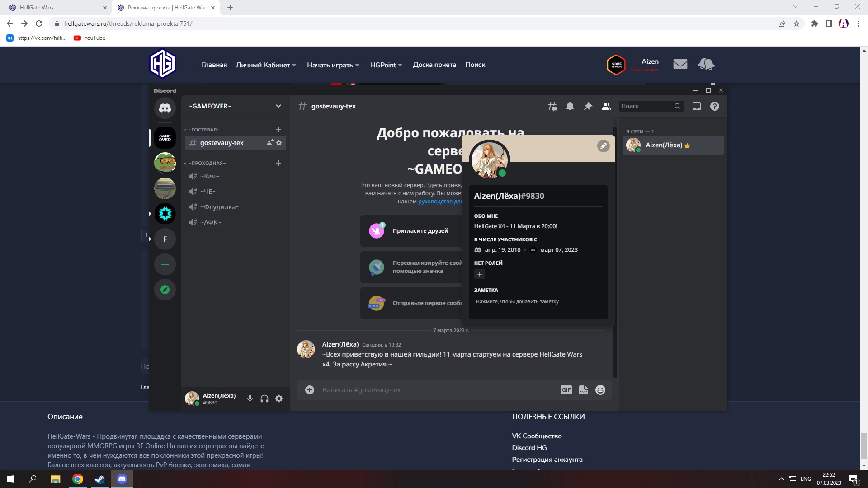Expand the ~GAMEOVER~ server menu
Screen dimensions: 868x488
[x=235, y=106]
